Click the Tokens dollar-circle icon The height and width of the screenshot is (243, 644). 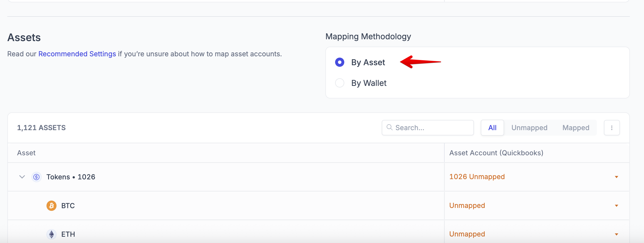36,177
